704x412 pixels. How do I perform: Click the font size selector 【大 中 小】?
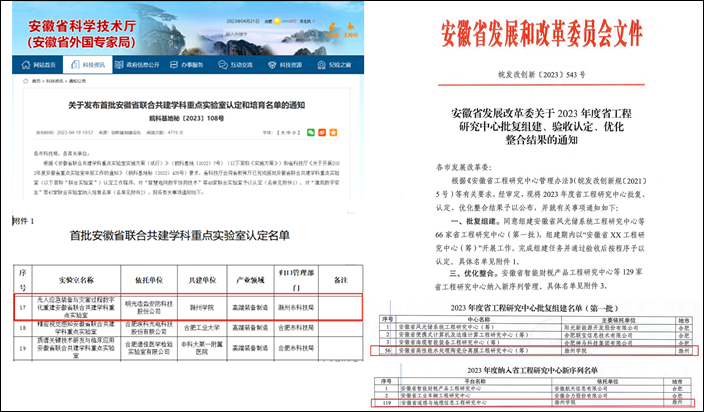pos(288,133)
